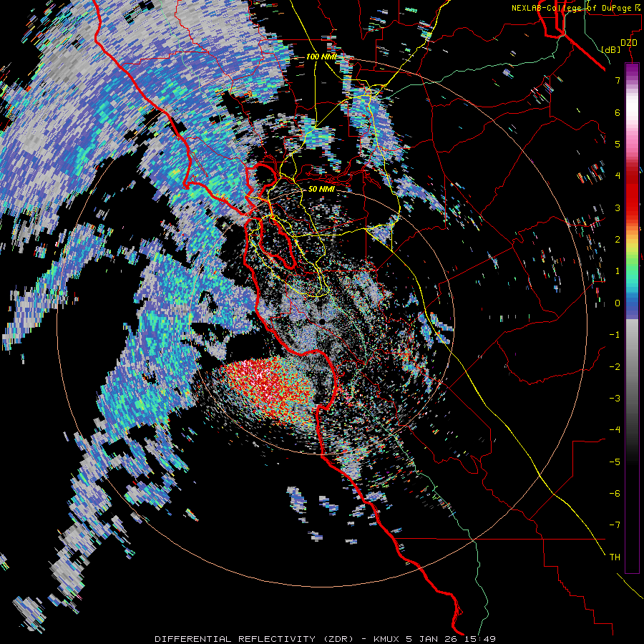Click the 1 dB scale label
644x644 pixels.
618,271
